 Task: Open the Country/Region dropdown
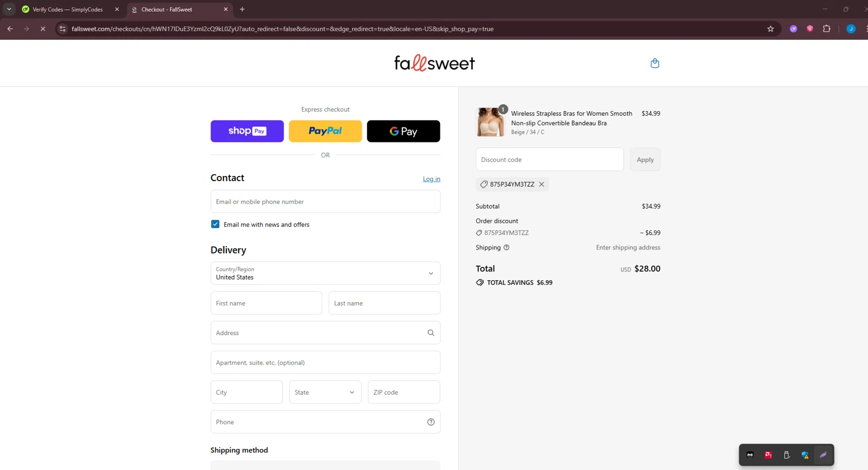click(325, 273)
